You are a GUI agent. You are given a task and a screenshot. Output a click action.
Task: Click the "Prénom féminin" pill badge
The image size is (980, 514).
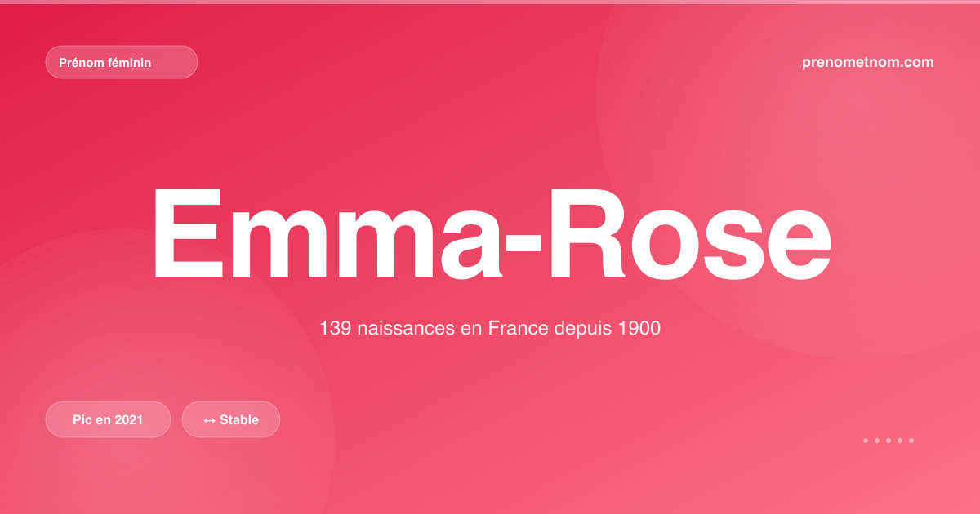point(122,62)
